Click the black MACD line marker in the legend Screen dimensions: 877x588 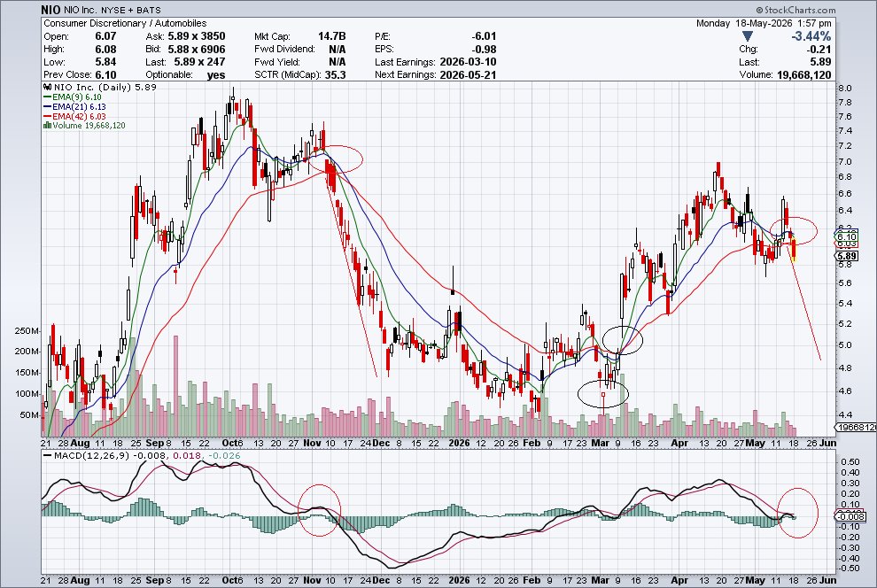(x=48, y=455)
